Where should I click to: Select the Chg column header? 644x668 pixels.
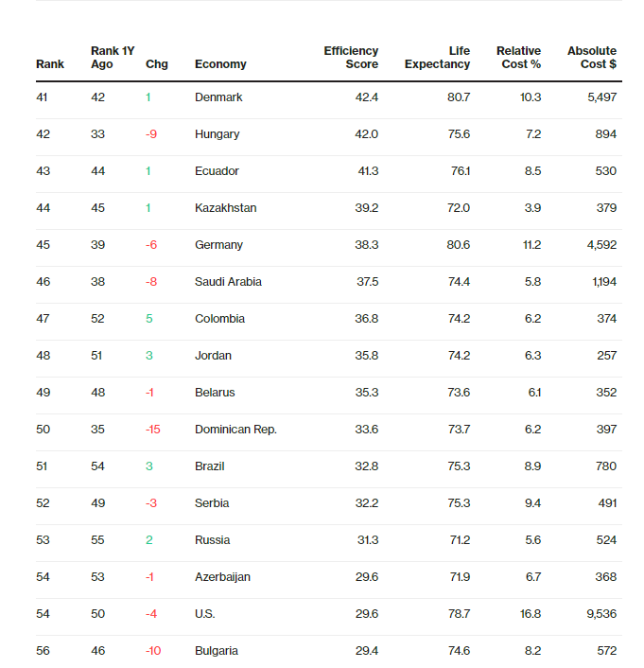[157, 64]
